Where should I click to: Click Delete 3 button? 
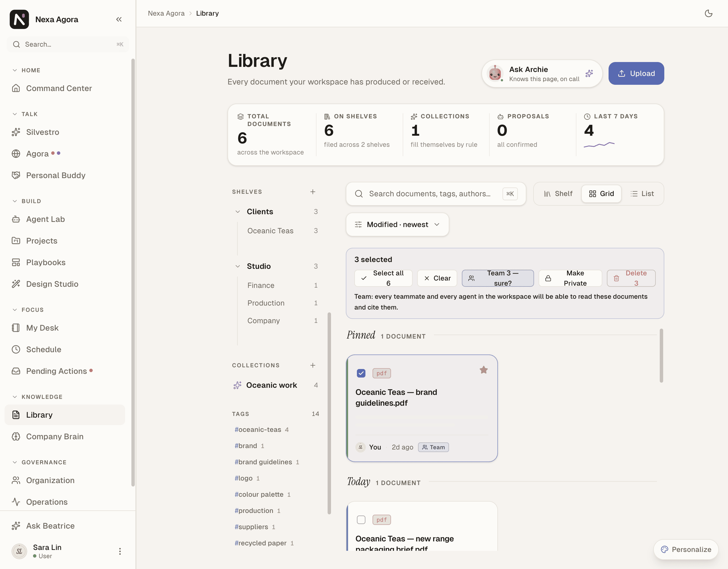point(631,278)
